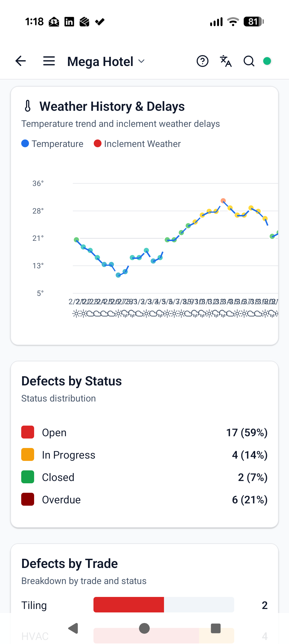Tap the 5° axis label

40,293
